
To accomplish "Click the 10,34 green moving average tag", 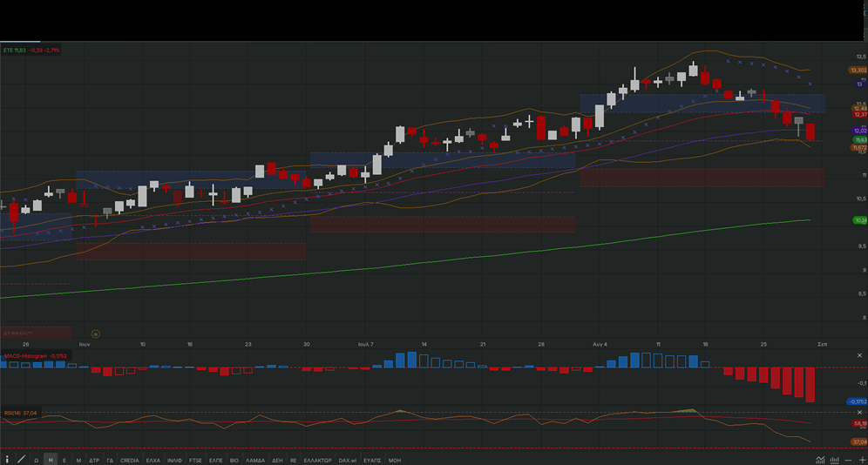I will click(859, 220).
